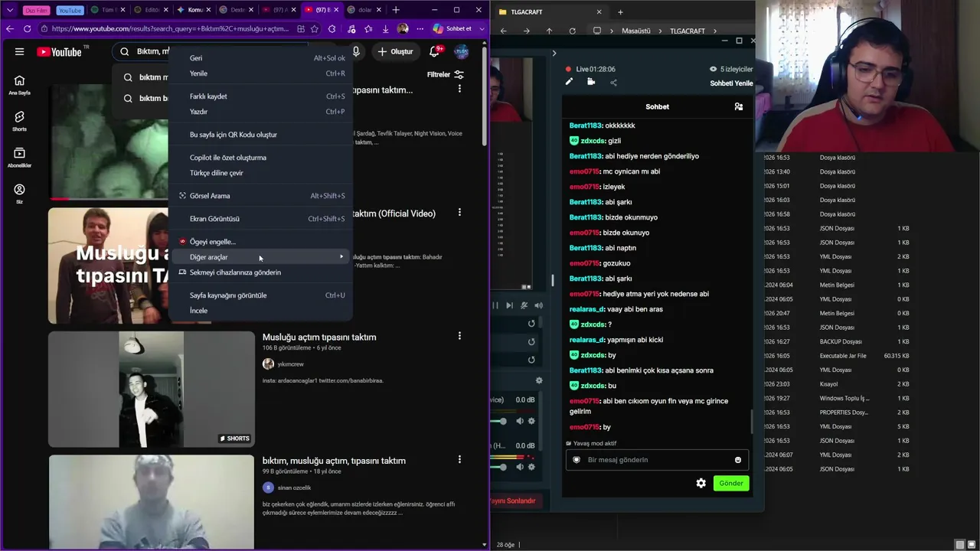
Task: Pause using the pause control in streaming app
Action: (x=495, y=305)
